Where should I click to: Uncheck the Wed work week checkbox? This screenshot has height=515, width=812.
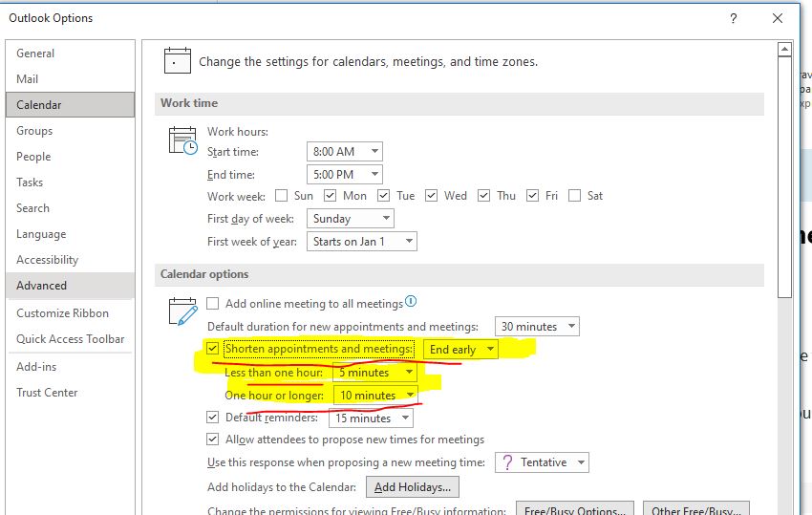[431, 195]
